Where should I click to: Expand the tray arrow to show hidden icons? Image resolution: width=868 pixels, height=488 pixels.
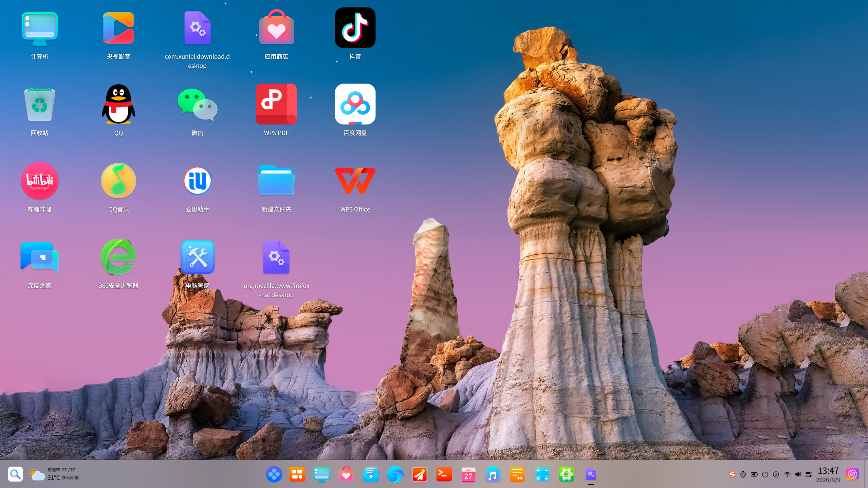776,474
